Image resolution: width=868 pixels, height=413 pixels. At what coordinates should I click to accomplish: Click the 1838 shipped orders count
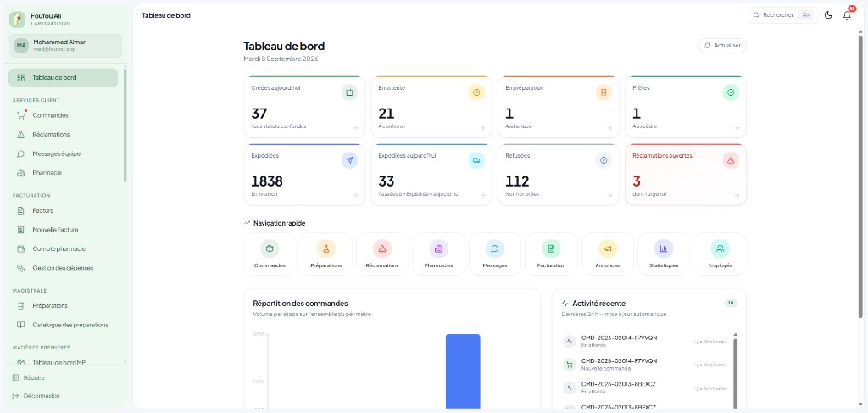(x=267, y=181)
